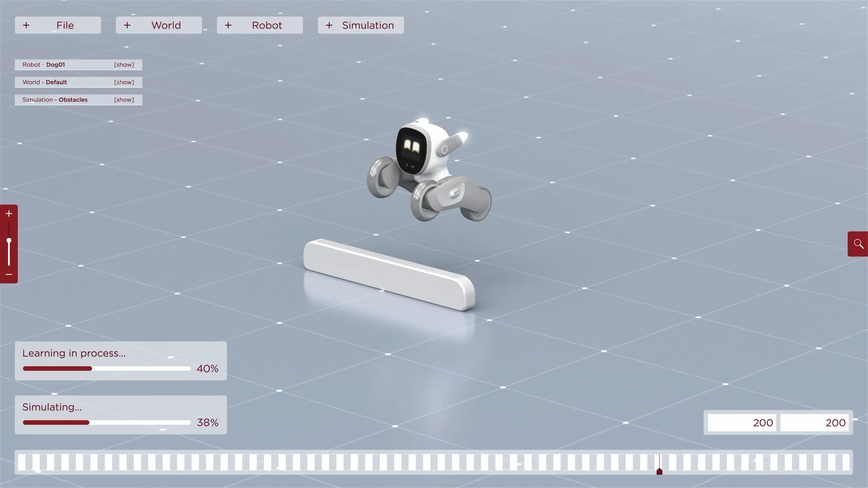Select the Robot - Dog01 label
The image size is (868, 488).
pos(44,65)
